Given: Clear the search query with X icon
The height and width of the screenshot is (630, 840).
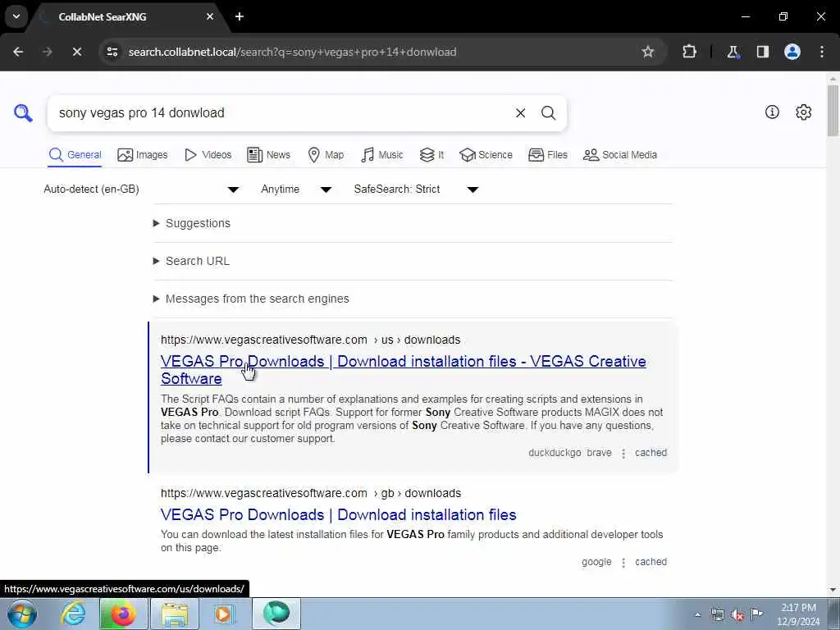Looking at the screenshot, I should click(x=520, y=113).
